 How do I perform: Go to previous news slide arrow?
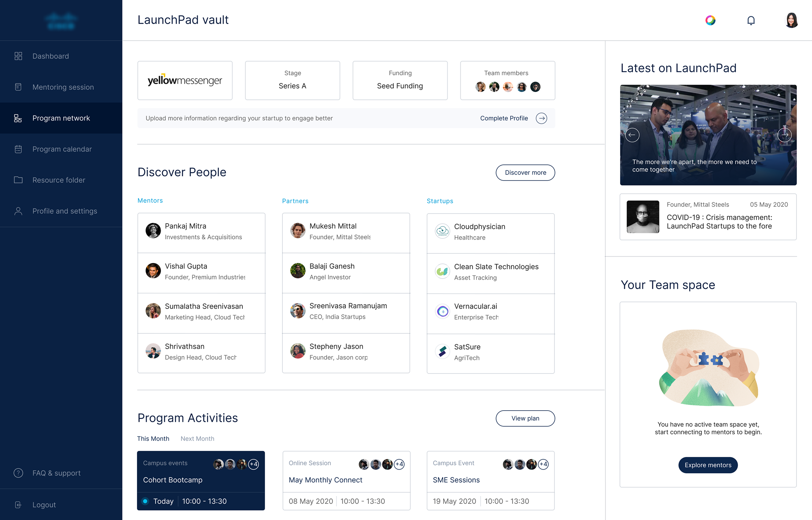pos(632,135)
